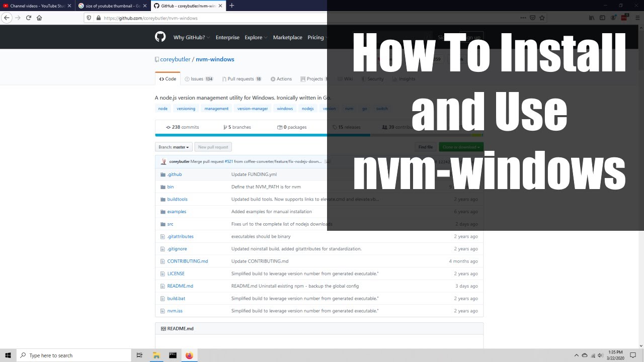Click the .github folder icon
The width and height of the screenshot is (644, 362).
pyautogui.click(x=163, y=174)
